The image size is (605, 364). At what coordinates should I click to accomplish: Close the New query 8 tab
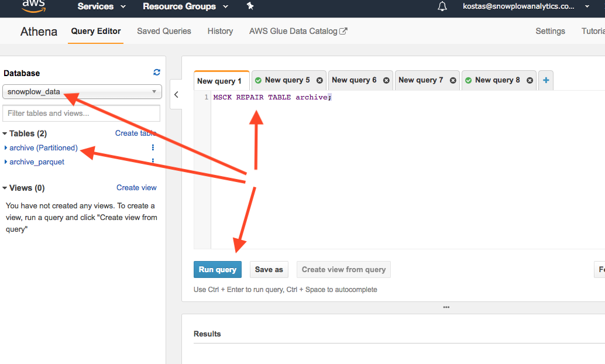(530, 80)
